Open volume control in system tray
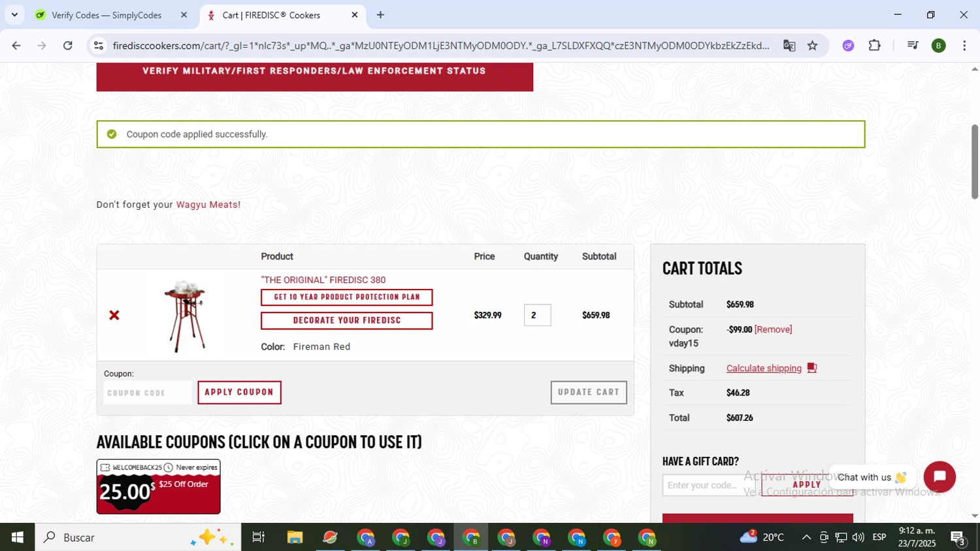 pos(858,537)
